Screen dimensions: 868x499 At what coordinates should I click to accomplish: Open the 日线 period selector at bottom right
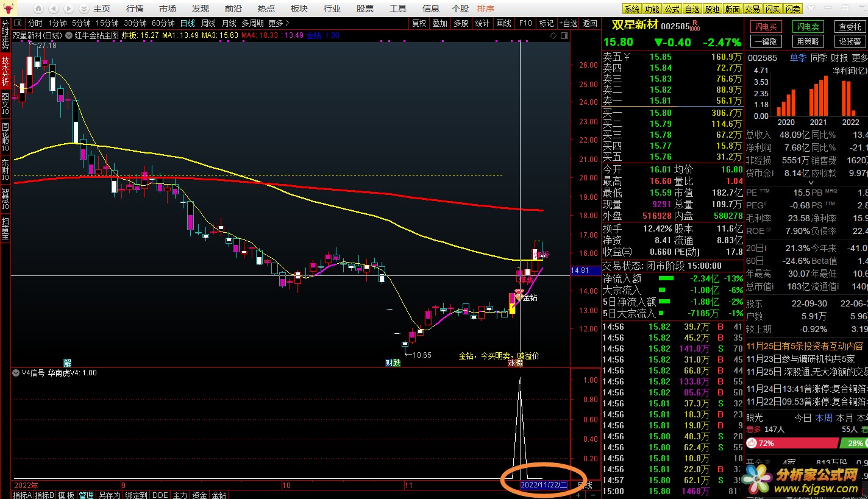[x=585, y=485]
